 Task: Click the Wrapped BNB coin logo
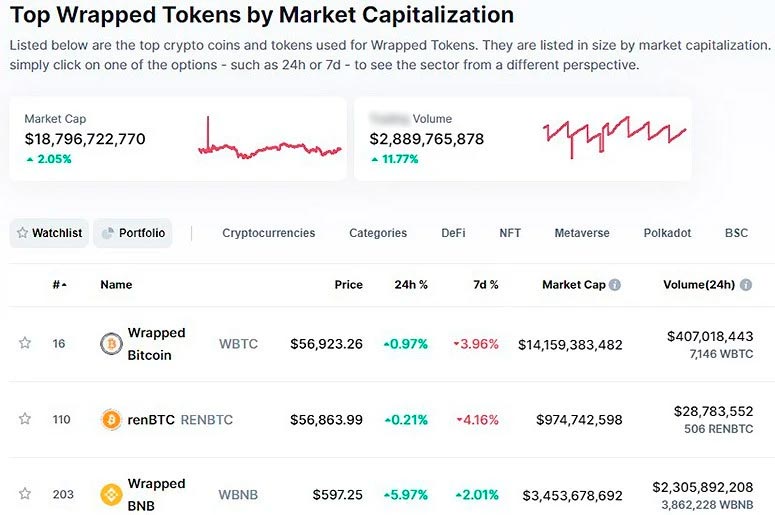[111, 495]
